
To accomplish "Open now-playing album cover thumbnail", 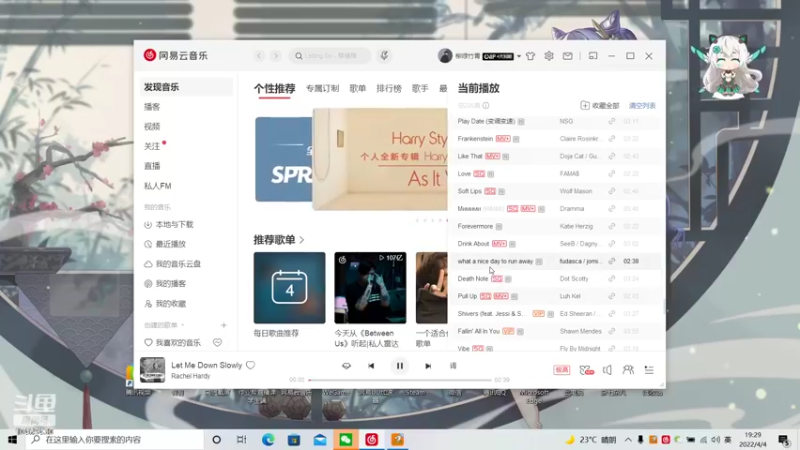I will tap(153, 370).
